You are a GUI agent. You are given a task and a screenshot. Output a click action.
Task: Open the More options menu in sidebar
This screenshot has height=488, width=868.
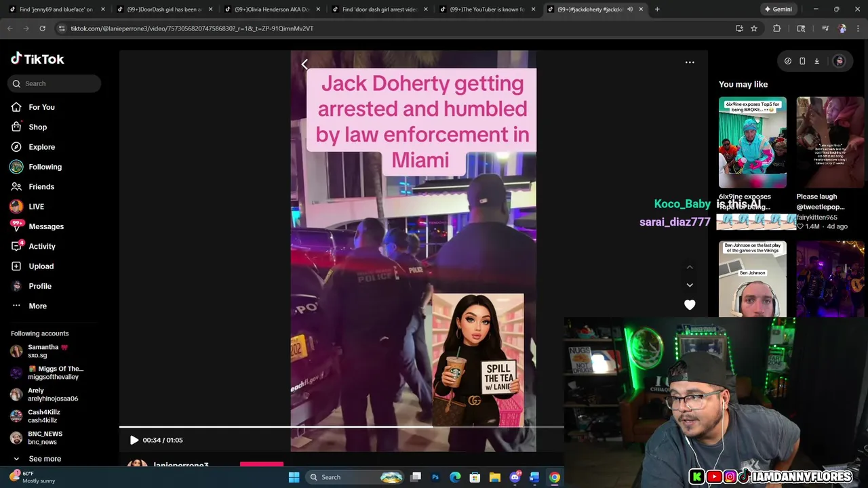37,306
